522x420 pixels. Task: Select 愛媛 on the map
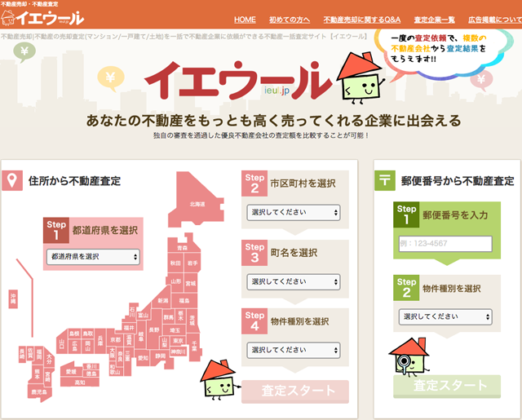click(71, 371)
